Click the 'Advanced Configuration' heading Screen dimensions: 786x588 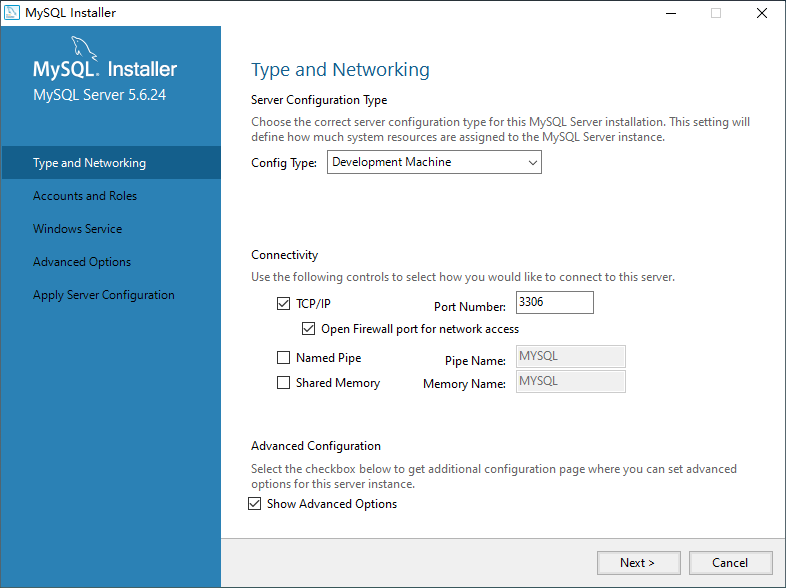(316, 446)
